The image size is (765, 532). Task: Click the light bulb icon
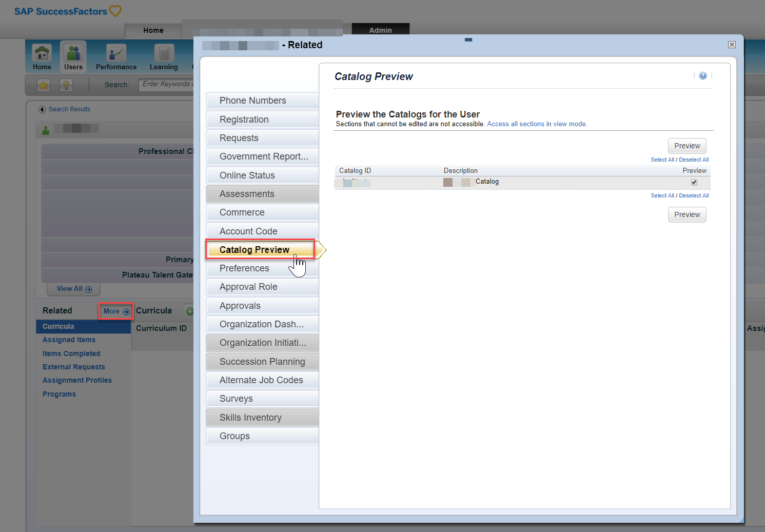(66, 85)
